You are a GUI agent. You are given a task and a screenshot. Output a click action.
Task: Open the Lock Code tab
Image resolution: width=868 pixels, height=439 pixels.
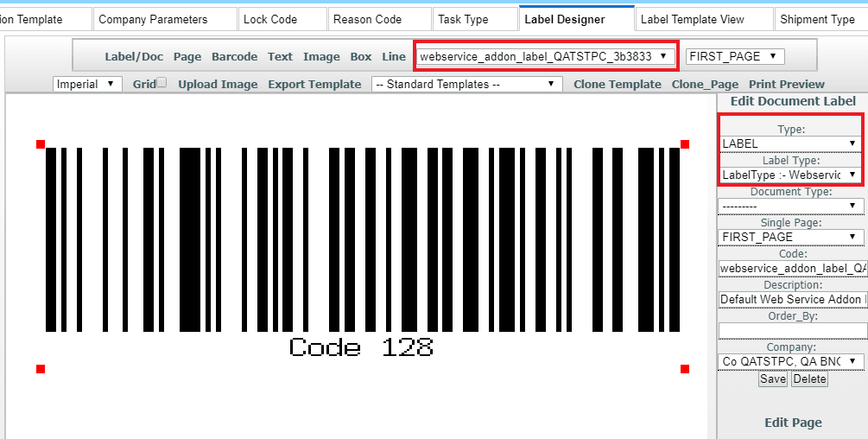pyautogui.click(x=282, y=19)
